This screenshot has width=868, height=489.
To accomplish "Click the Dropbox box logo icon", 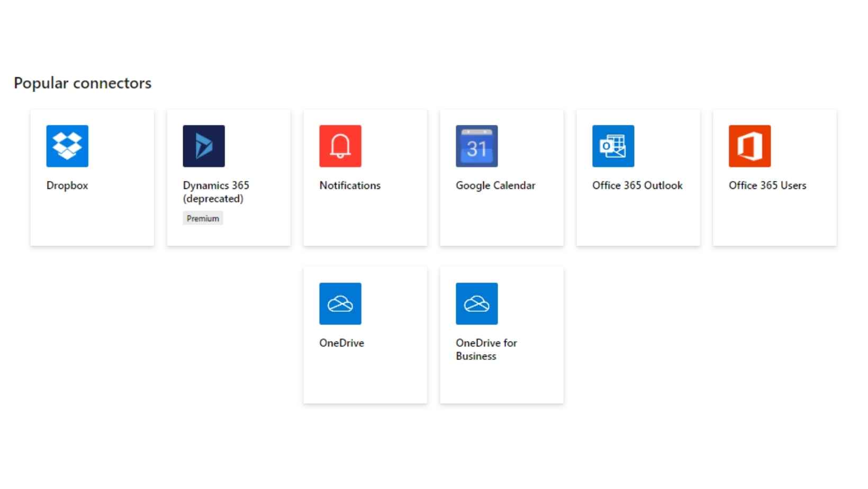I will coord(67,146).
